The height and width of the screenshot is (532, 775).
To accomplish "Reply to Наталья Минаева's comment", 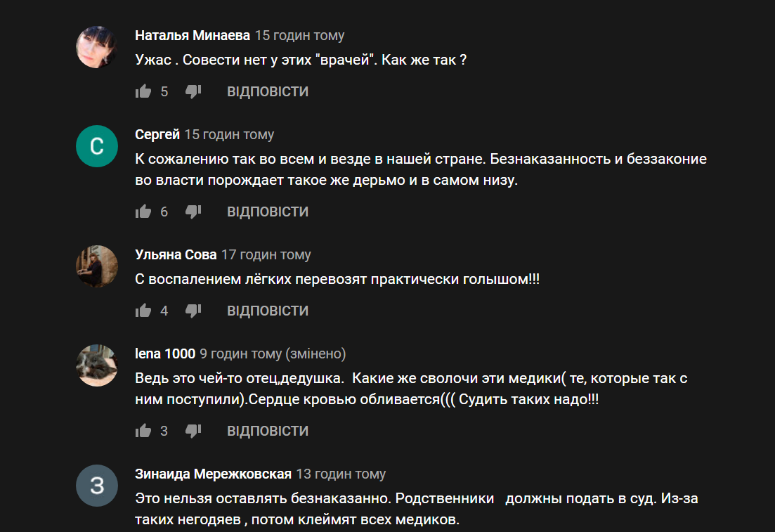I will point(268,91).
